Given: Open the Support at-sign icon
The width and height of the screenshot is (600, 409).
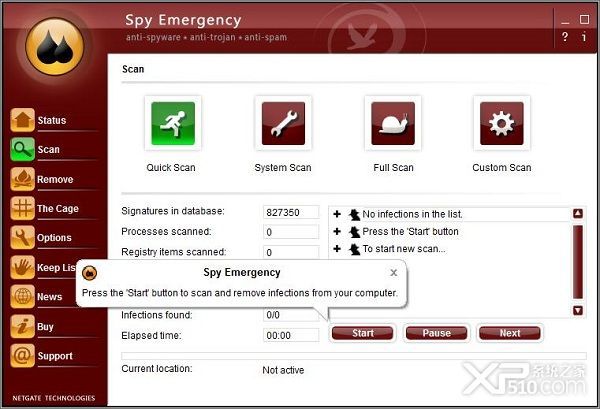Looking at the screenshot, I should (x=23, y=355).
